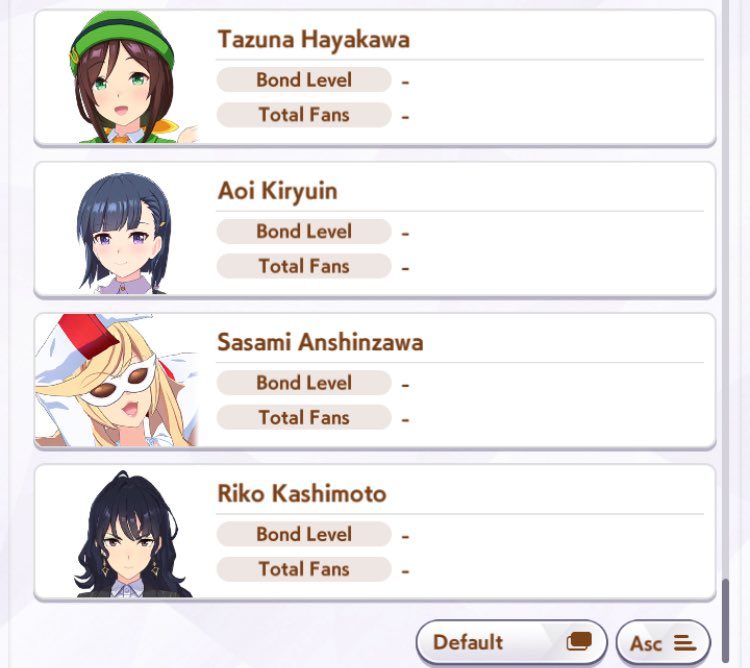Image resolution: width=750 pixels, height=668 pixels.
Task: Select the Aoi Kiryuin name heading
Action: 277,191
